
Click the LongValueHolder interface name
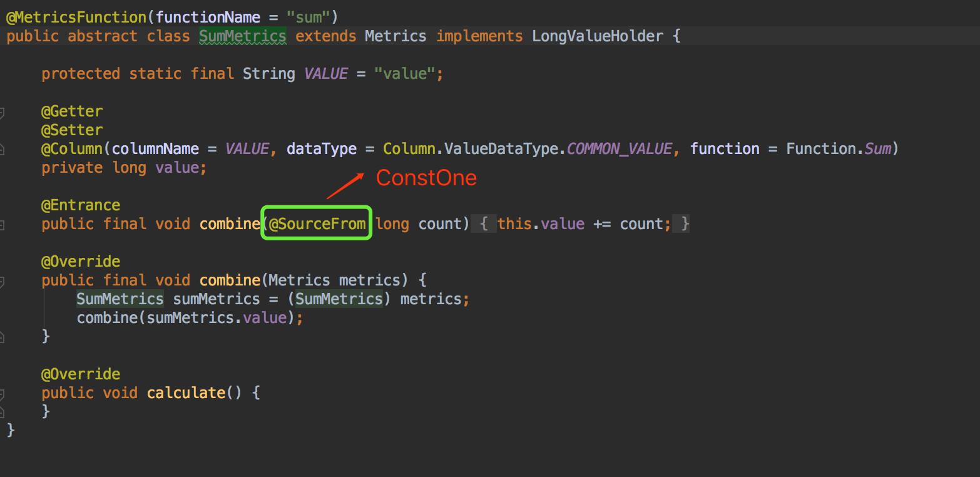tap(598, 36)
